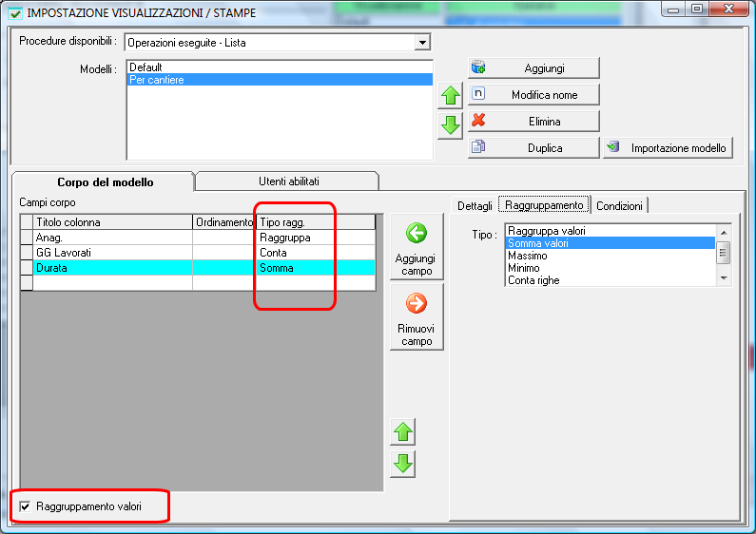Select Conta righe in Tipo list
Screen dimensions: 756x534
[610, 280]
